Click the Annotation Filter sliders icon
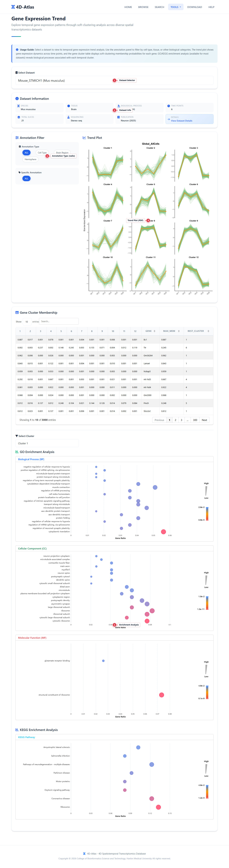 coord(17,138)
